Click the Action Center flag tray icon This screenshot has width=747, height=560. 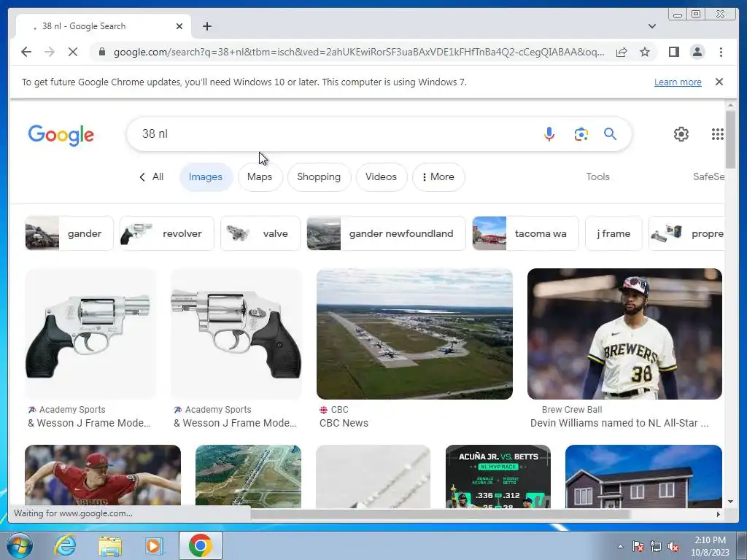tap(638, 546)
